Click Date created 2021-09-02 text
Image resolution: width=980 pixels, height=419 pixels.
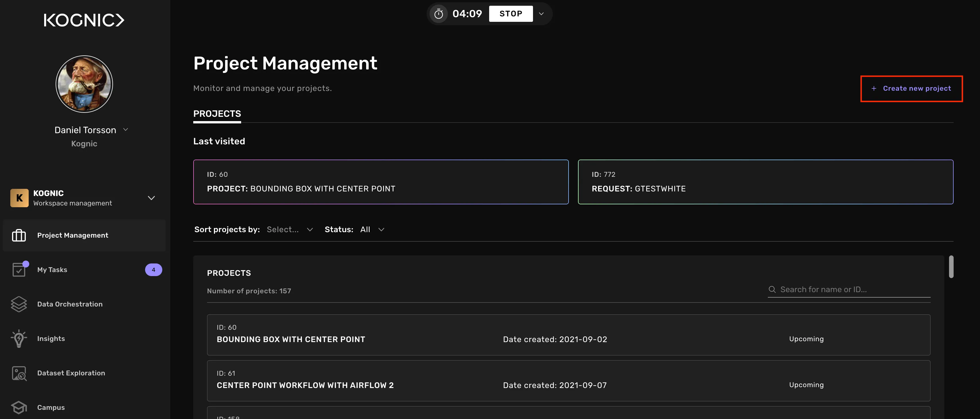555,340
